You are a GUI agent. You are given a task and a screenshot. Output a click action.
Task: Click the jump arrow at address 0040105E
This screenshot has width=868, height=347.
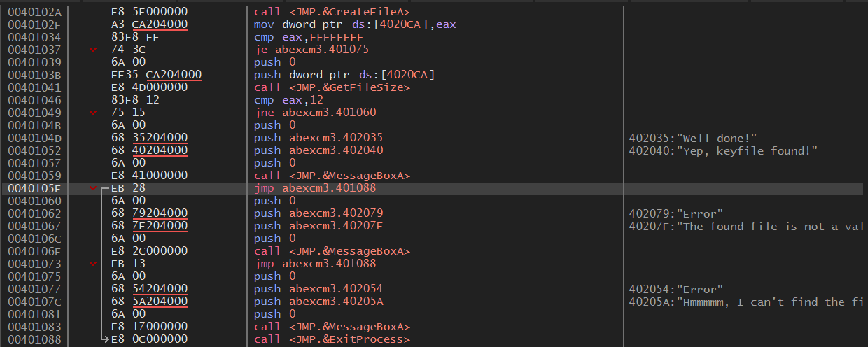[x=93, y=188]
